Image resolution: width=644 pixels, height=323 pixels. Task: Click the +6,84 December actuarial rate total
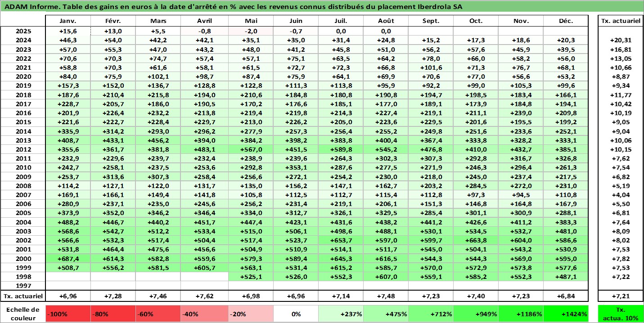pos(566,296)
